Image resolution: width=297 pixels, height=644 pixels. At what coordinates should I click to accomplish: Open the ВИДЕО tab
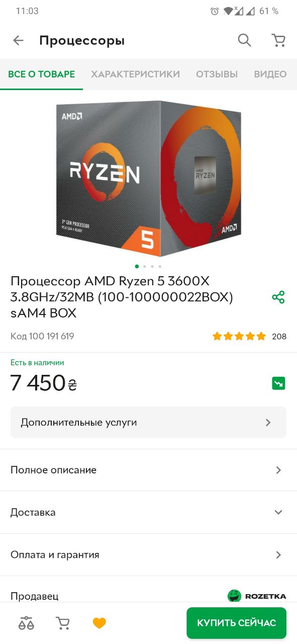pyautogui.click(x=270, y=74)
